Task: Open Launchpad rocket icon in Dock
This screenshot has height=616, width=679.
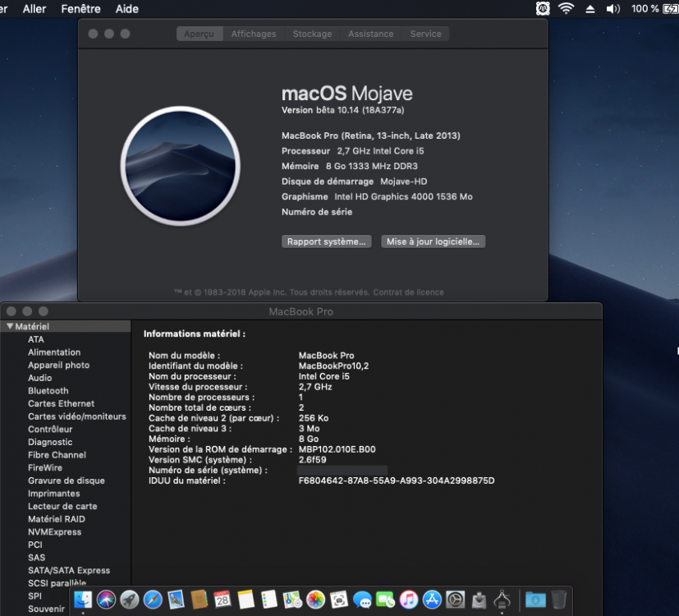Action: click(130, 600)
